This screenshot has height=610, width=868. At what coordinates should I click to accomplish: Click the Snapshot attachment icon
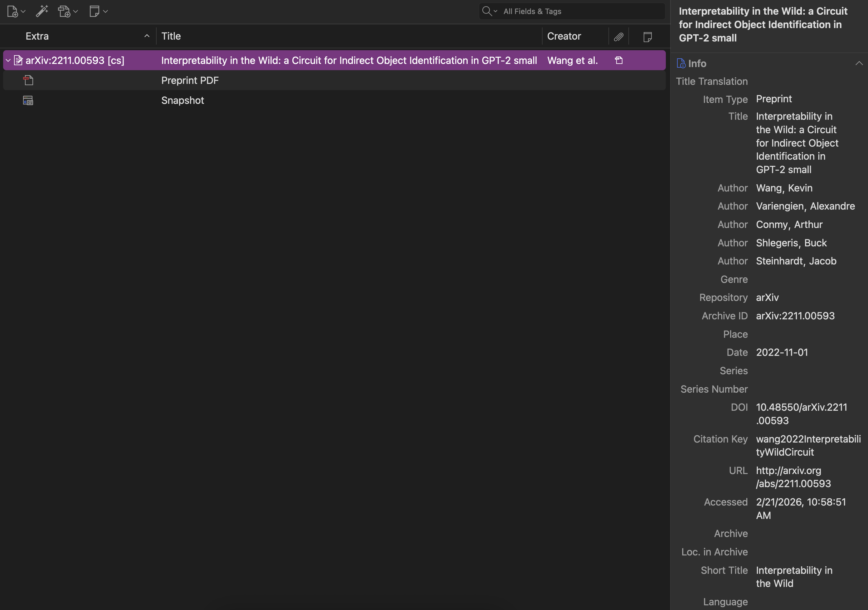28,100
